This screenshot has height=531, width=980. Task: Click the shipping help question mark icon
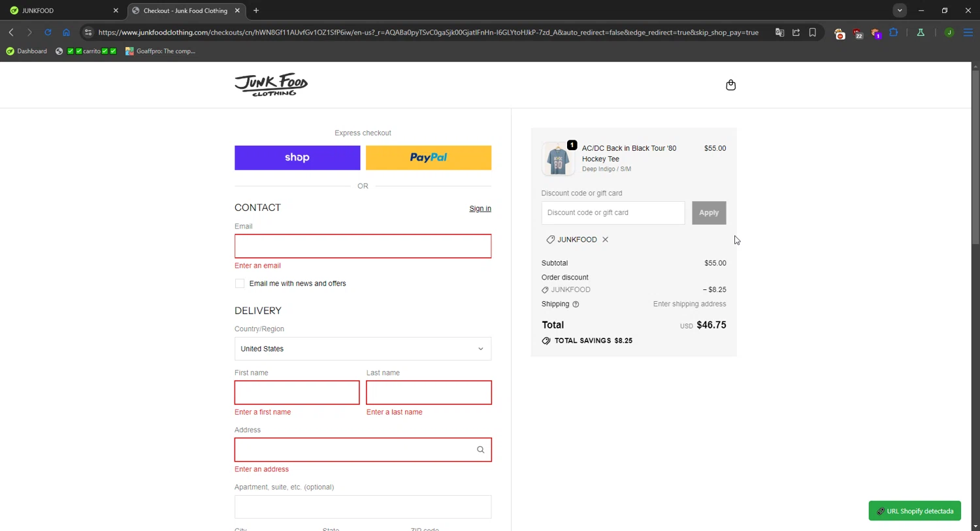pos(576,304)
